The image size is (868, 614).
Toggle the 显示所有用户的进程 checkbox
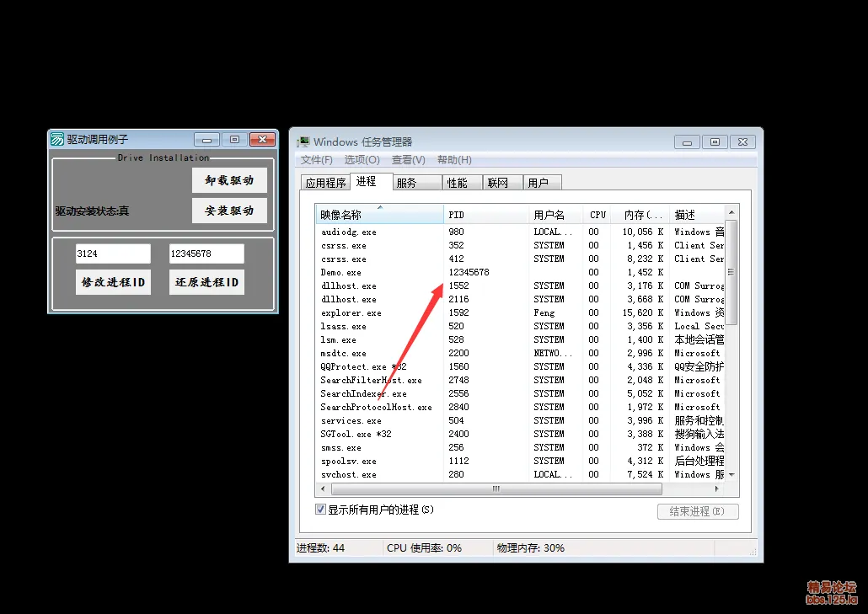[x=321, y=509]
